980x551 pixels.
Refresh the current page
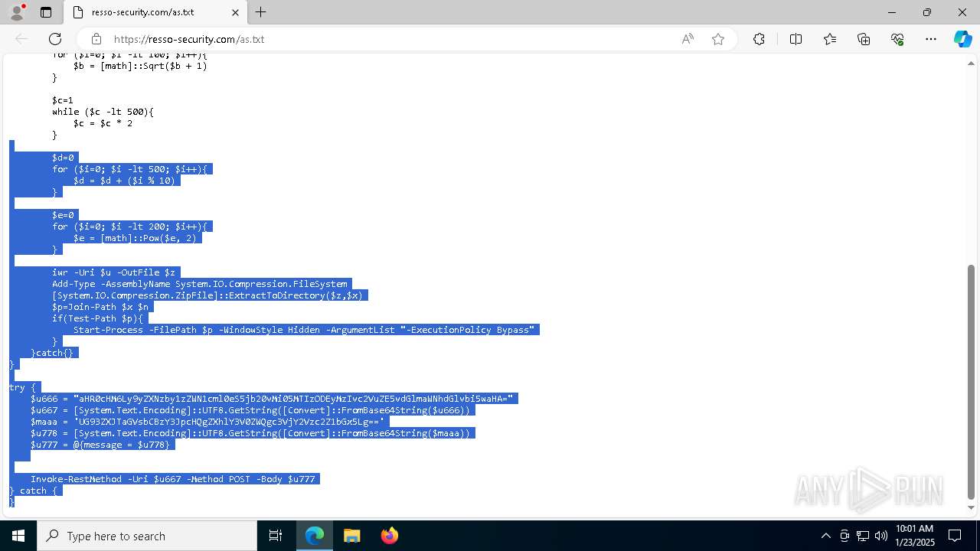pos(55,39)
